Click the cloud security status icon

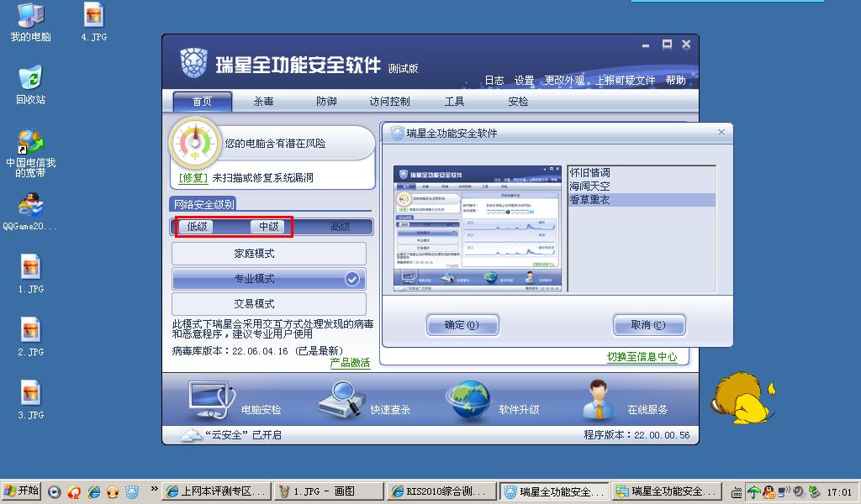point(191,435)
